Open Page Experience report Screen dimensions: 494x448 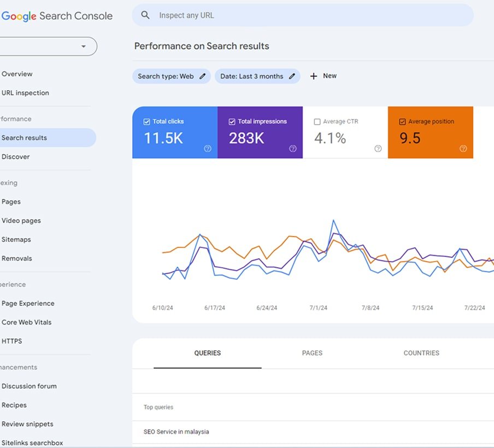28,303
